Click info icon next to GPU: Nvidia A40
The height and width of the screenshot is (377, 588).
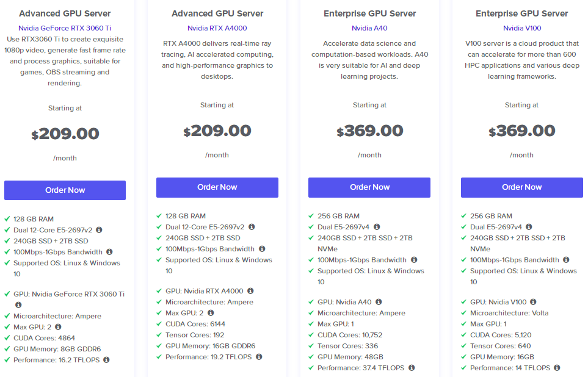(x=379, y=302)
